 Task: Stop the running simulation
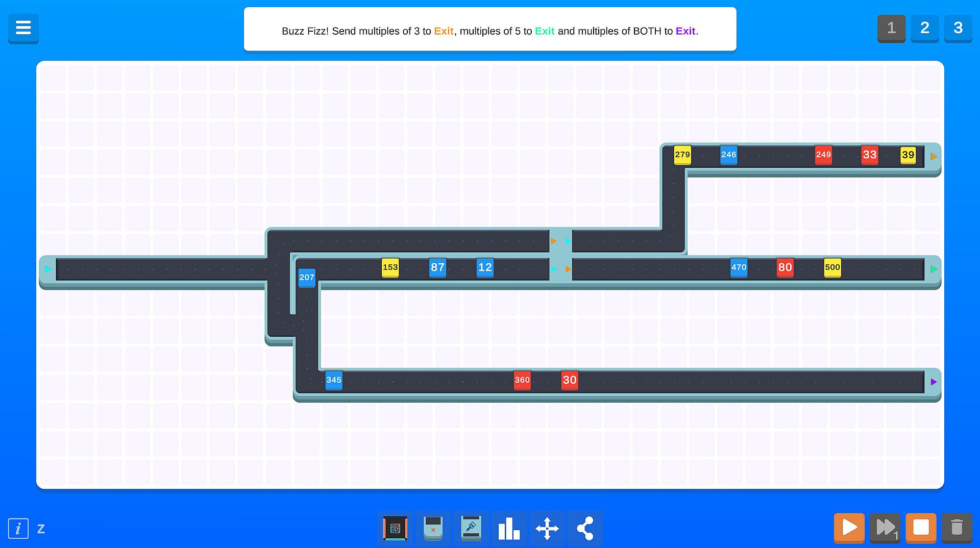[921, 528]
